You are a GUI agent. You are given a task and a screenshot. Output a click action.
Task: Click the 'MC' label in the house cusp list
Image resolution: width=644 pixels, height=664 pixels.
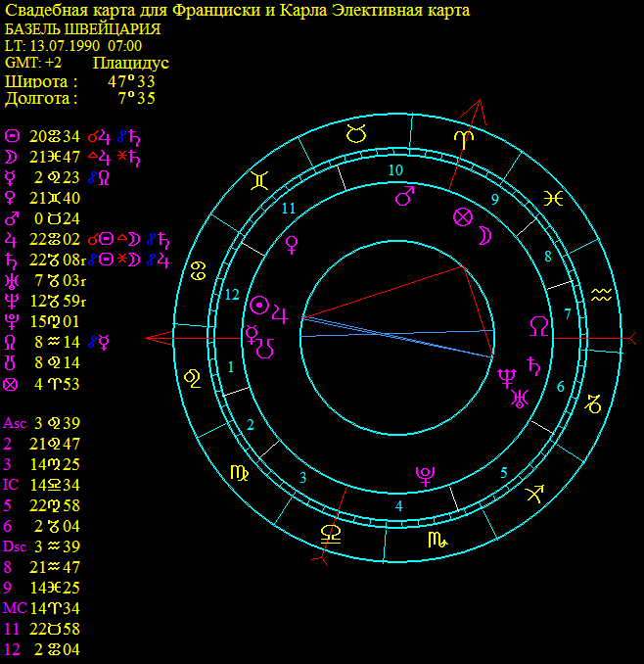[15, 608]
